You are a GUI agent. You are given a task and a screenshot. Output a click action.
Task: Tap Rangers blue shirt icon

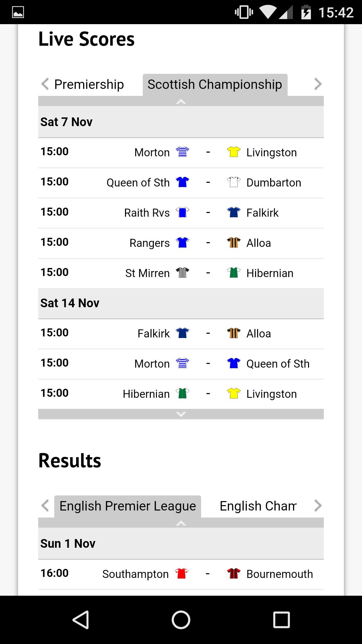tap(183, 243)
